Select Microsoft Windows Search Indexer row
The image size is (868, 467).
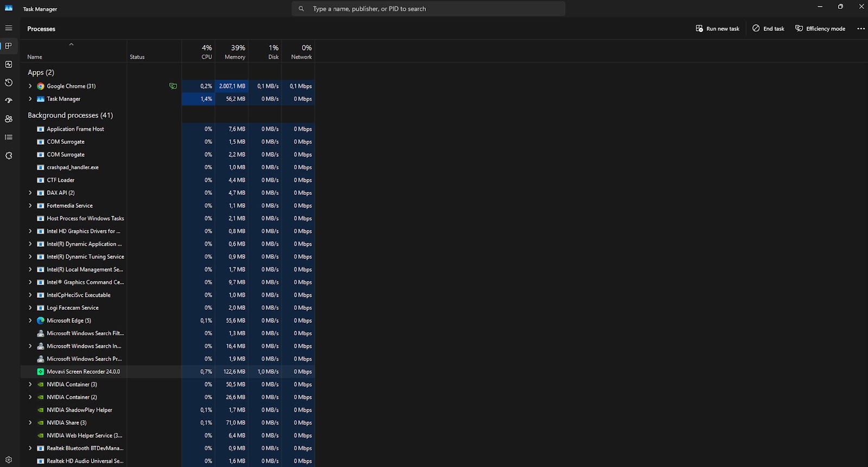pyautogui.click(x=168, y=346)
